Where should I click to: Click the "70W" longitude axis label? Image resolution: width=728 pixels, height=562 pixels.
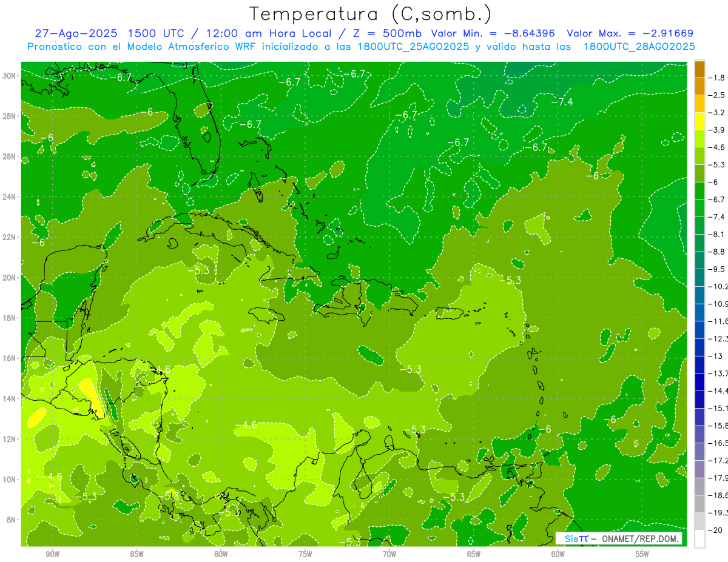coord(389,554)
